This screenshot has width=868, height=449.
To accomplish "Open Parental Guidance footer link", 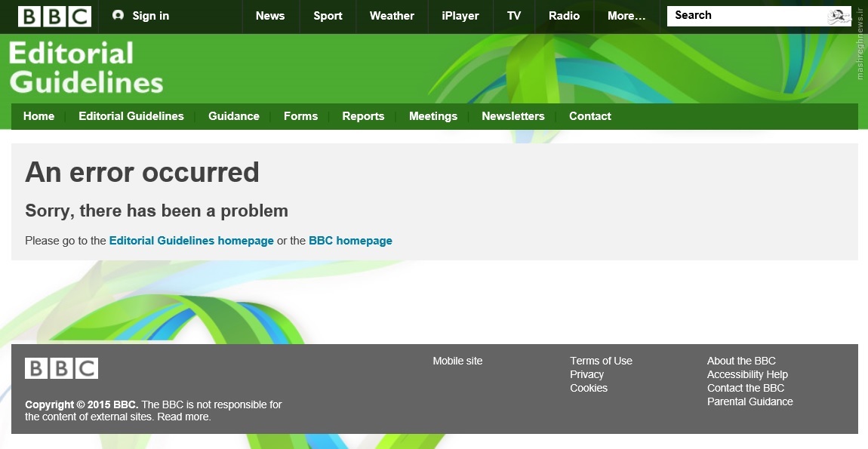I will 750,402.
